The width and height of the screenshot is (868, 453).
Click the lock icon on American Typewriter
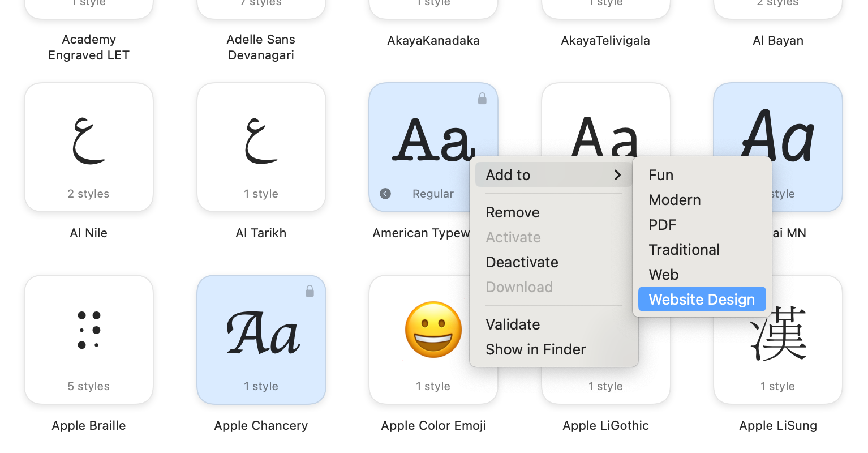click(482, 99)
